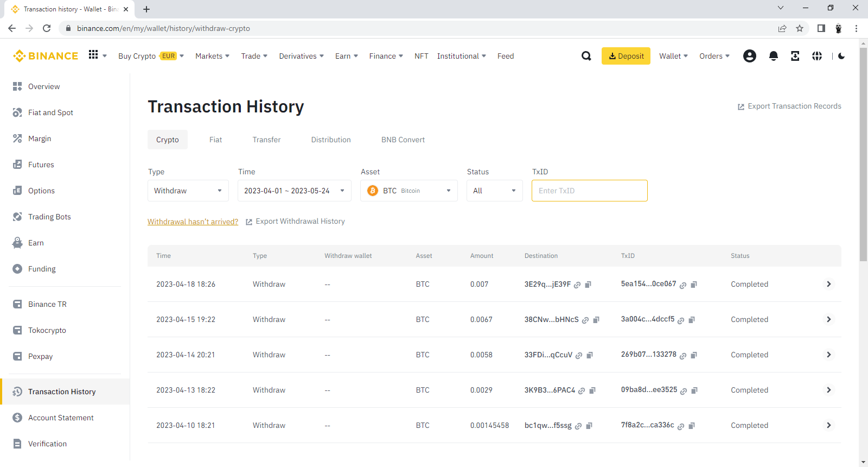Viewport: 868px width, 467px height.
Task: Copy destination address 3E29q...jE39F
Action: click(588, 285)
